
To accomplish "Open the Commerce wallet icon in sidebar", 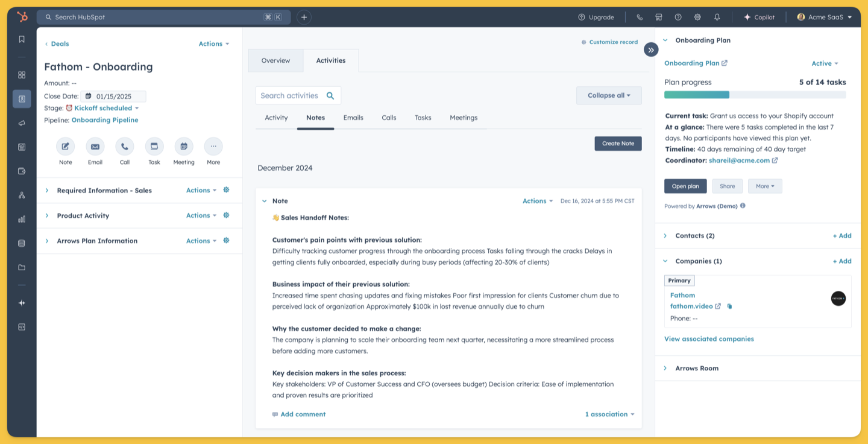I will (x=22, y=171).
